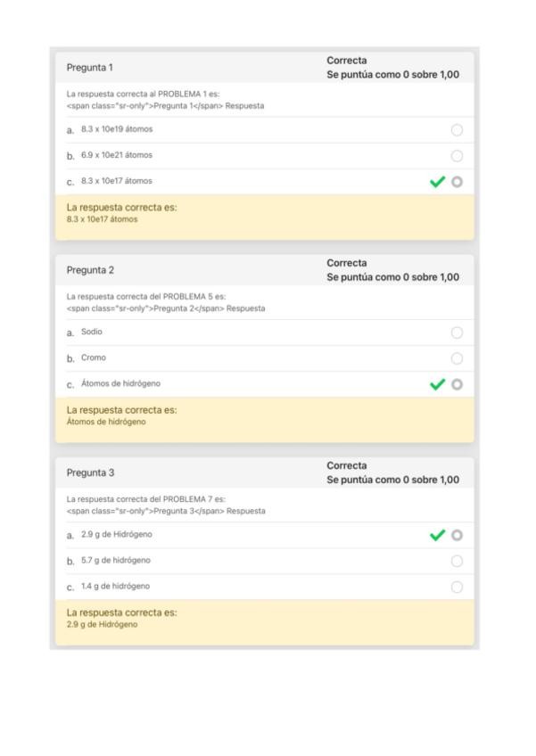This screenshot has height=756, width=536.
Task: Click green checkmark by 2.9 g de Hidrógeno option
Action: [x=438, y=535]
